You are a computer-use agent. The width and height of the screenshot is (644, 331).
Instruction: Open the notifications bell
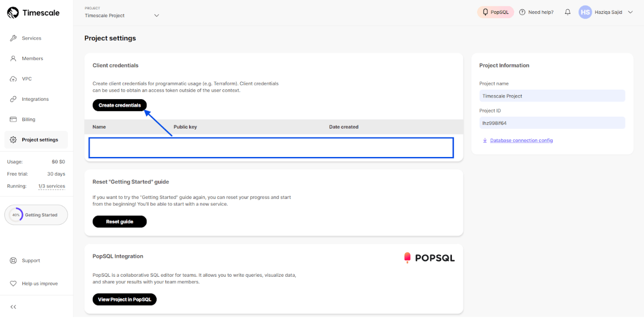pyautogui.click(x=568, y=12)
